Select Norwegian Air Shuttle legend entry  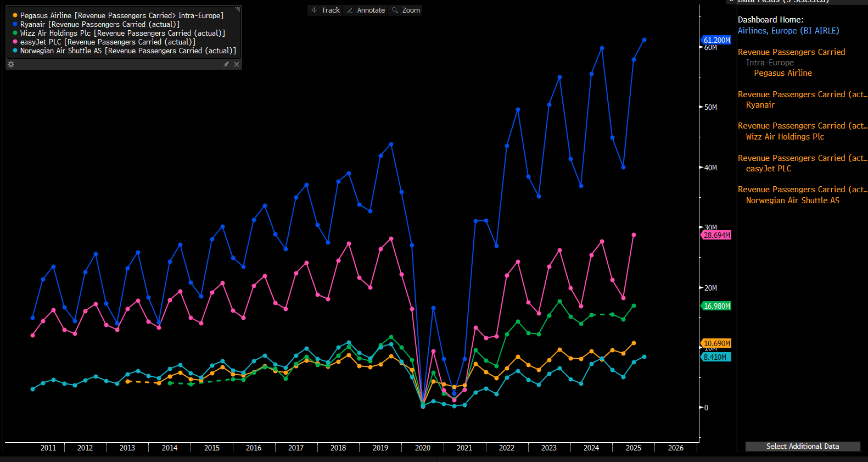click(128, 51)
